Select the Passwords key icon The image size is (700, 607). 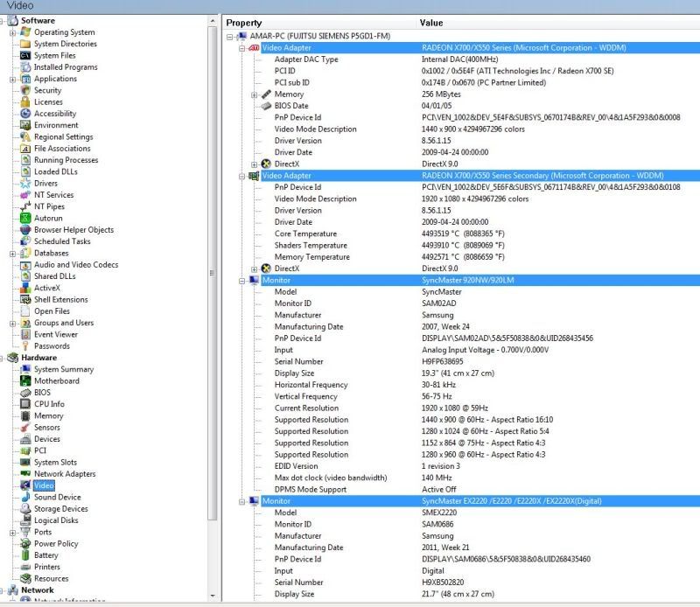pyautogui.click(x=25, y=345)
